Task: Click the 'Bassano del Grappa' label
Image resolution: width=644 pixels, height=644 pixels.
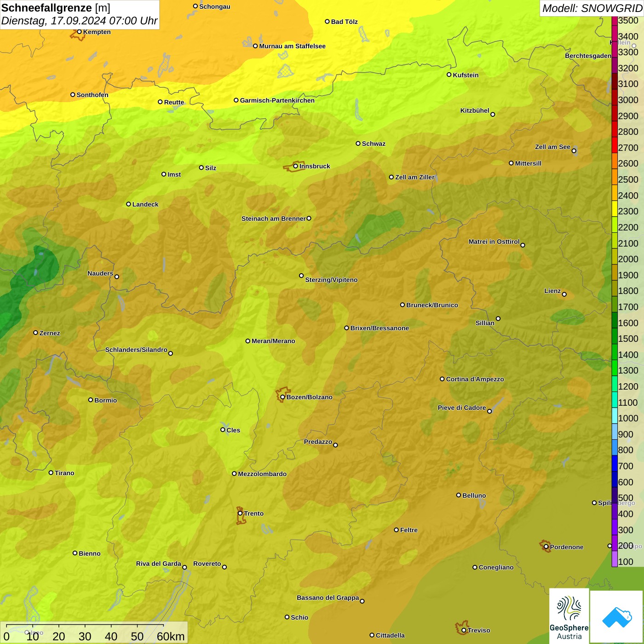Action: click(328, 598)
